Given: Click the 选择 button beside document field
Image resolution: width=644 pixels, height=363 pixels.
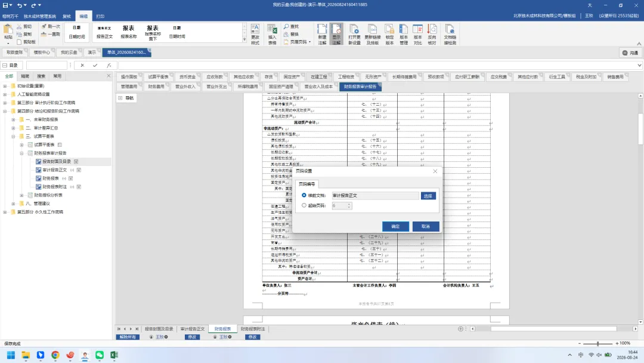Looking at the screenshot, I should click(428, 196).
